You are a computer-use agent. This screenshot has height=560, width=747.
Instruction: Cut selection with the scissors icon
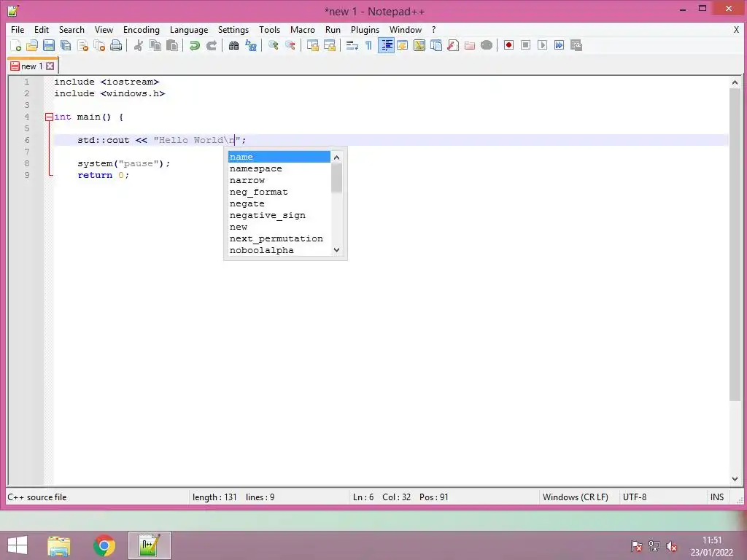click(x=138, y=45)
